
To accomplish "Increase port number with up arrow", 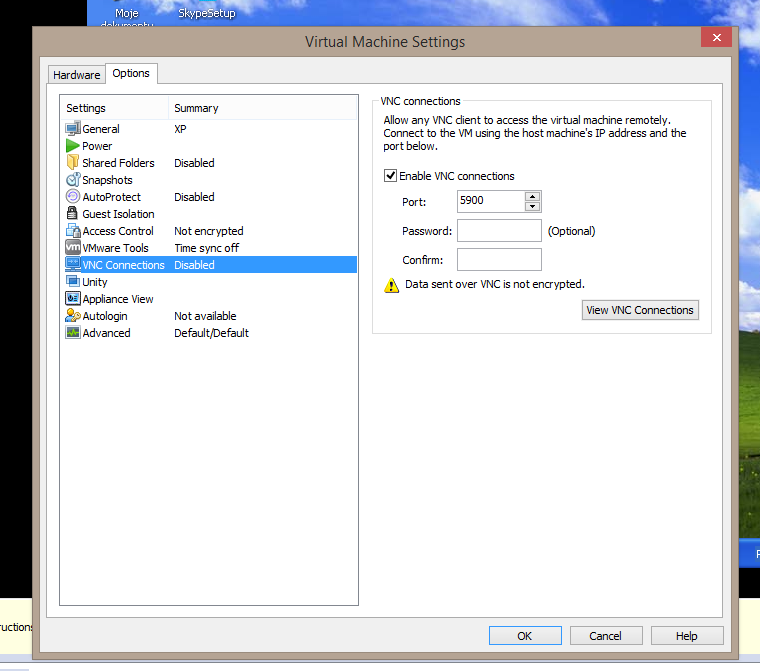I will tap(532, 196).
